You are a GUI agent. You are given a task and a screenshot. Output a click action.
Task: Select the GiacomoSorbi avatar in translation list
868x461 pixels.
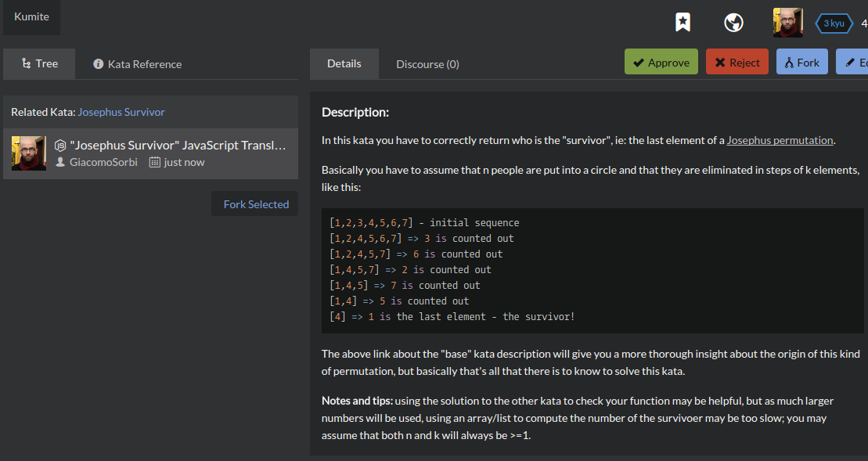[29, 153]
